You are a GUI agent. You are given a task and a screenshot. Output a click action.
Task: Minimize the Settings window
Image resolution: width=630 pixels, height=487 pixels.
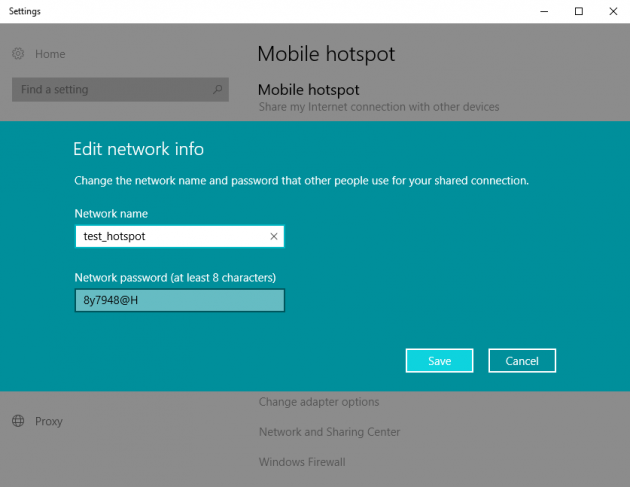(x=544, y=11)
